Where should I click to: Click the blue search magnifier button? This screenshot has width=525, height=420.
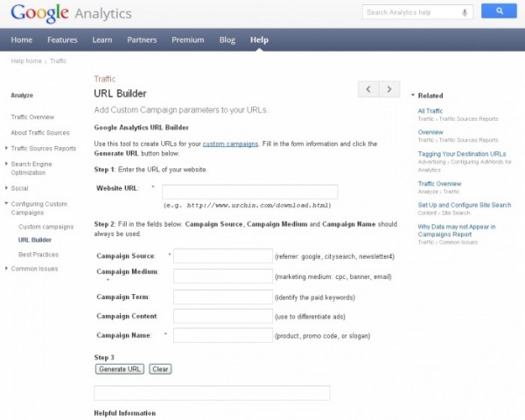(499, 11)
